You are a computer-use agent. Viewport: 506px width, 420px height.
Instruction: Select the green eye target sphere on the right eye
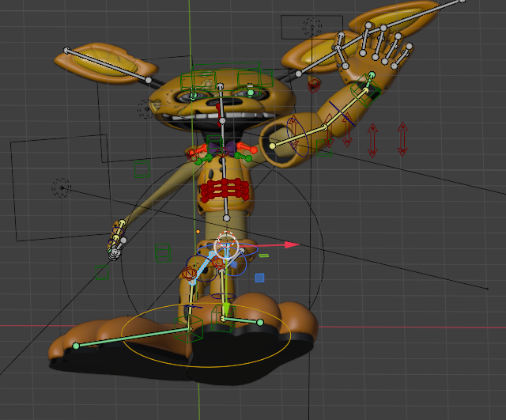click(x=251, y=93)
